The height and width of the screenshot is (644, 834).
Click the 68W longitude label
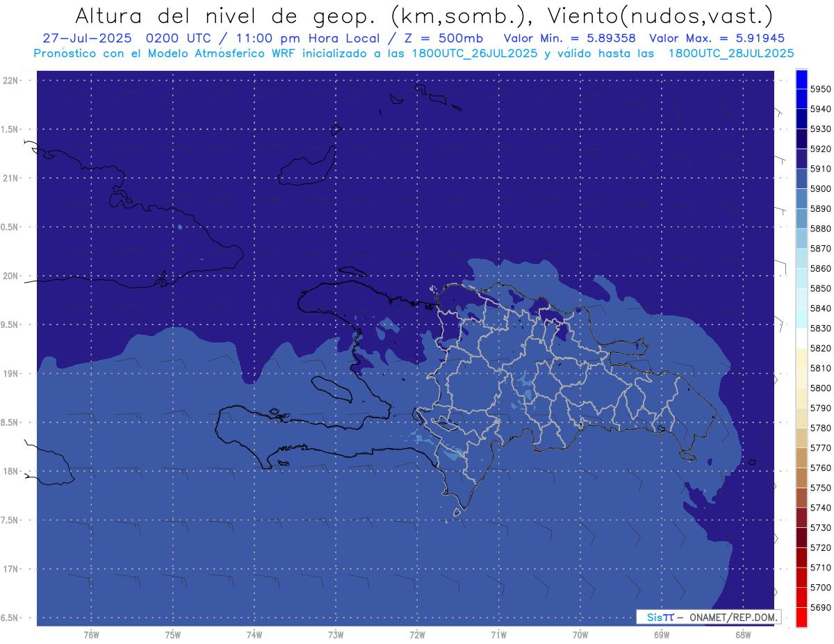743,635
